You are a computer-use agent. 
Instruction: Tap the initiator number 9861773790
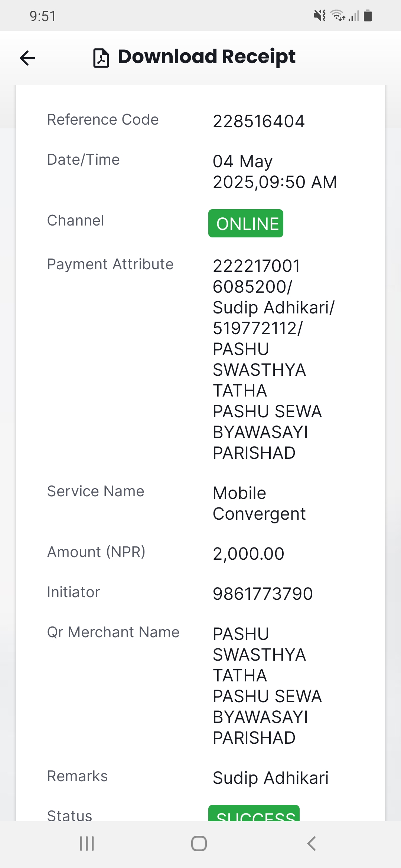pyautogui.click(x=263, y=594)
